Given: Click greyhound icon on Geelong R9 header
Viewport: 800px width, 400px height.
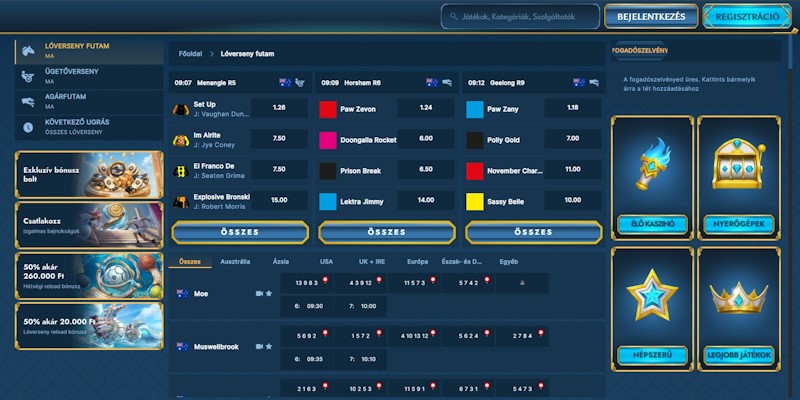Looking at the screenshot, I should tap(594, 83).
